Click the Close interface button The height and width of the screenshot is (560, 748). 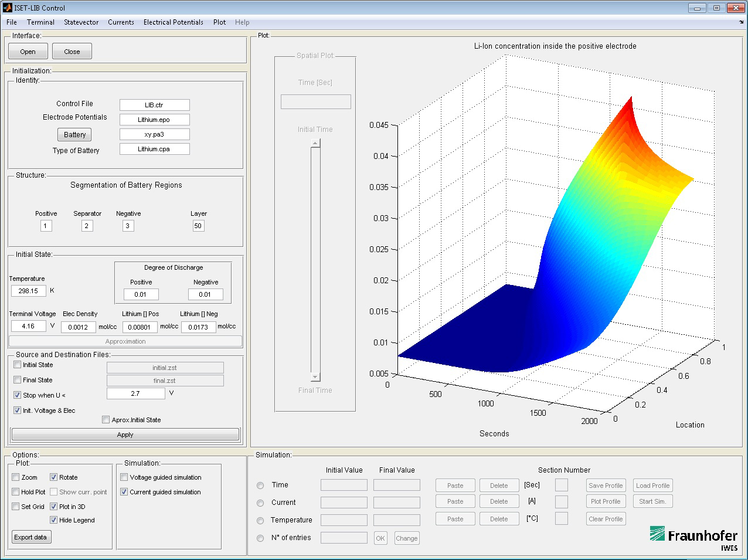pyautogui.click(x=72, y=52)
